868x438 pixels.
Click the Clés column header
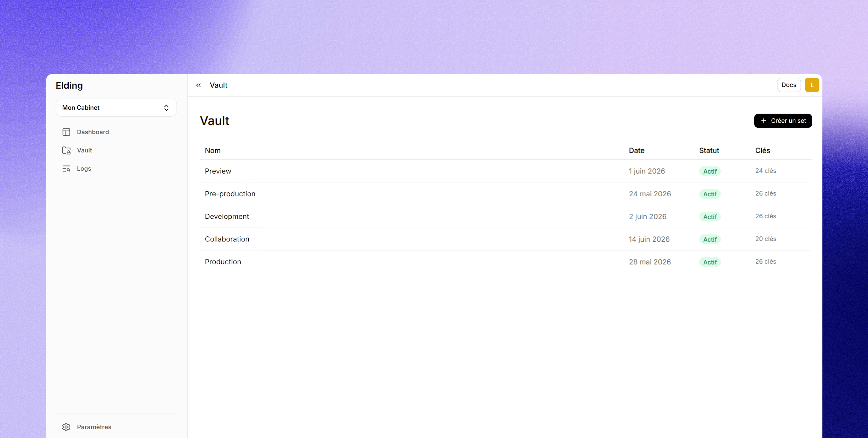[762, 150]
